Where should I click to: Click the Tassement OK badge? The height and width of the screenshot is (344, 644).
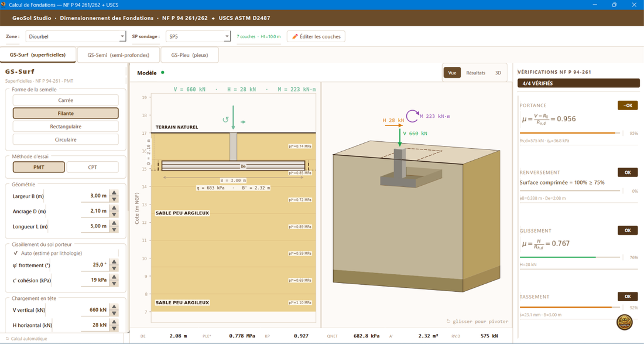coord(628,297)
